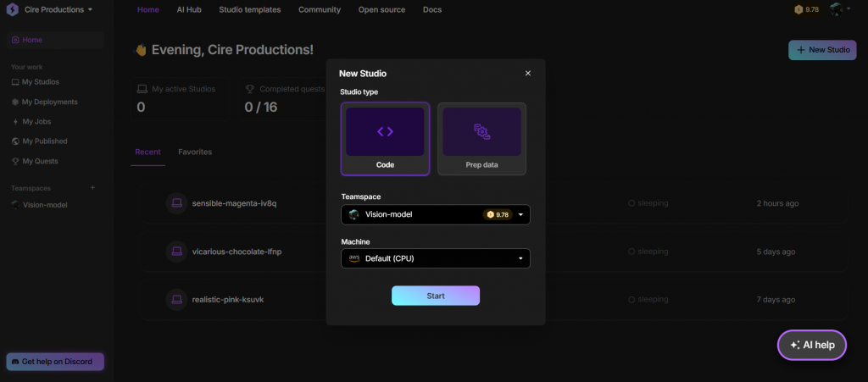The image size is (868, 382).
Task: Open My Studios in the sidebar
Action: [40, 82]
